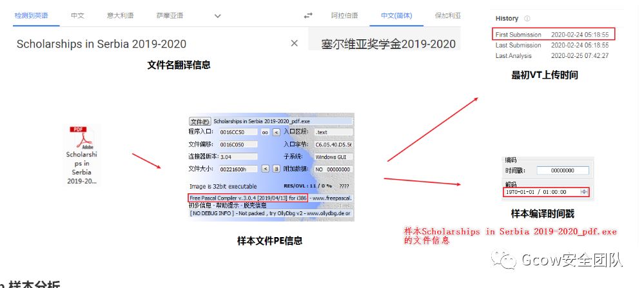Click the 样本编译时间戳 caption
Viewport: 644px width, 288px height.
coord(543,213)
